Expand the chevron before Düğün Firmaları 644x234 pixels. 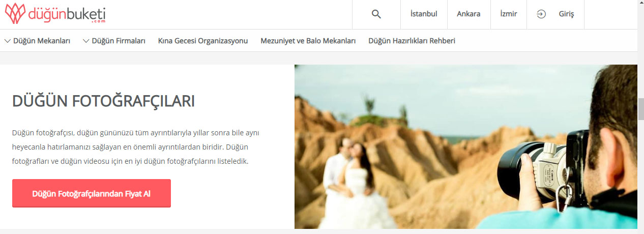(86, 41)
